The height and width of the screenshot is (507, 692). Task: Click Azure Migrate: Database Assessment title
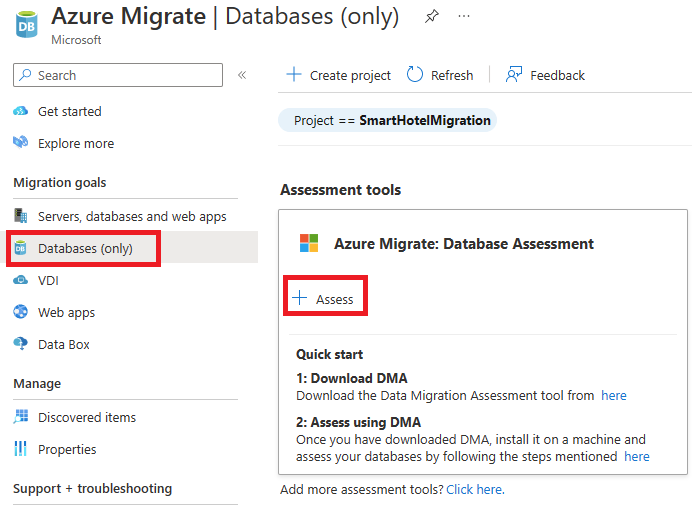coord(464,244)
